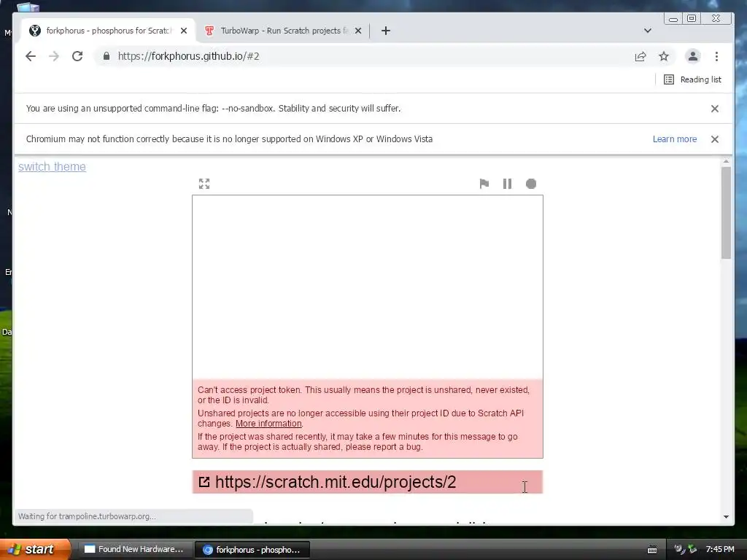
Task: Click Learn more about unsupported OS
Action: point(675,139)
